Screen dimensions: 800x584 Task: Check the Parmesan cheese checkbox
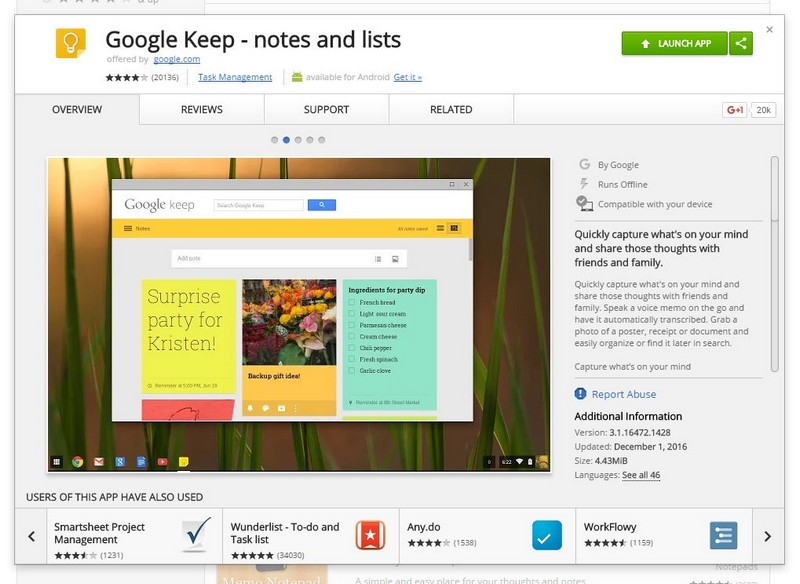tap(352, 325)
